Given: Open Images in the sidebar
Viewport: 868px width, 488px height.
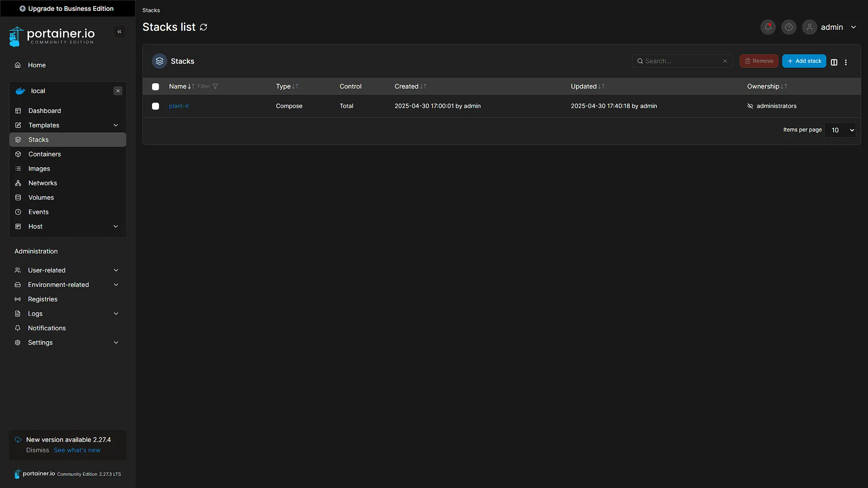Looking at the screenshot, I should click(x=68, y=169).
